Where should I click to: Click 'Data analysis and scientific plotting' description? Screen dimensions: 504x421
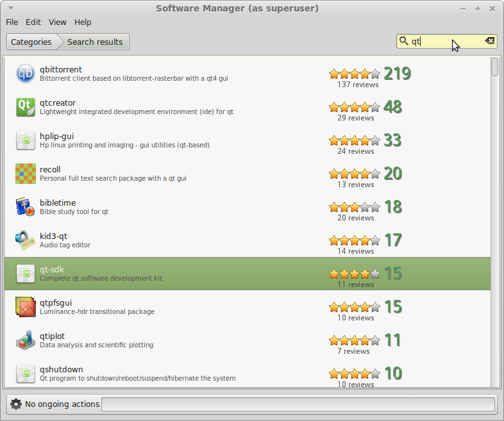[x=96, y=345]
